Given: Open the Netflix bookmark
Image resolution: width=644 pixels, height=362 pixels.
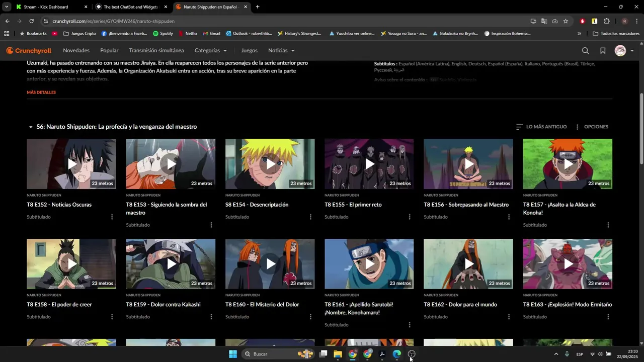Looking at the screenshot, I should coord(188,34).
